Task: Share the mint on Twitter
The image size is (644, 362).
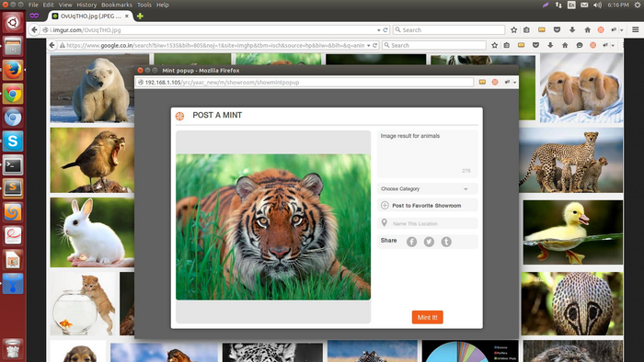Action: 429,242
